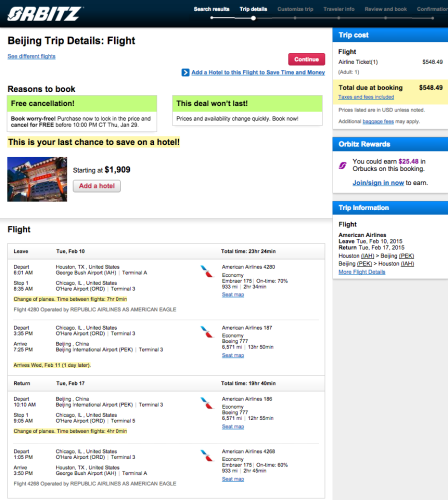Click Join/sign in now link
Screen dimensions: 448x500
(x=378, y=183)
